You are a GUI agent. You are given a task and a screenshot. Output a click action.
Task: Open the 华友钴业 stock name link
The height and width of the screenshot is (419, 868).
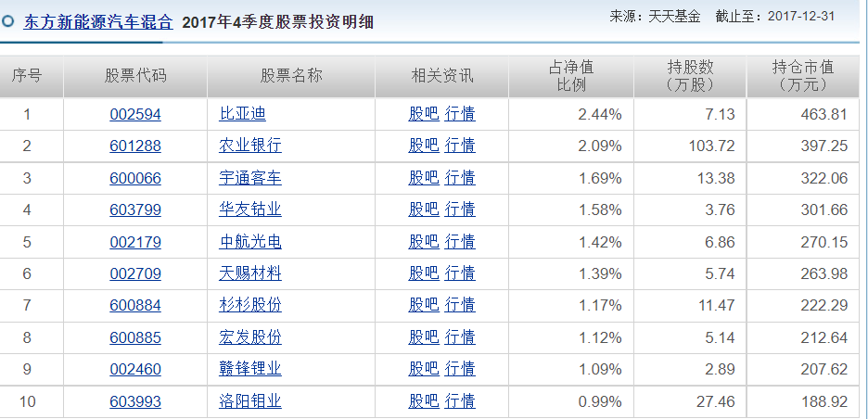pos(250,209)
